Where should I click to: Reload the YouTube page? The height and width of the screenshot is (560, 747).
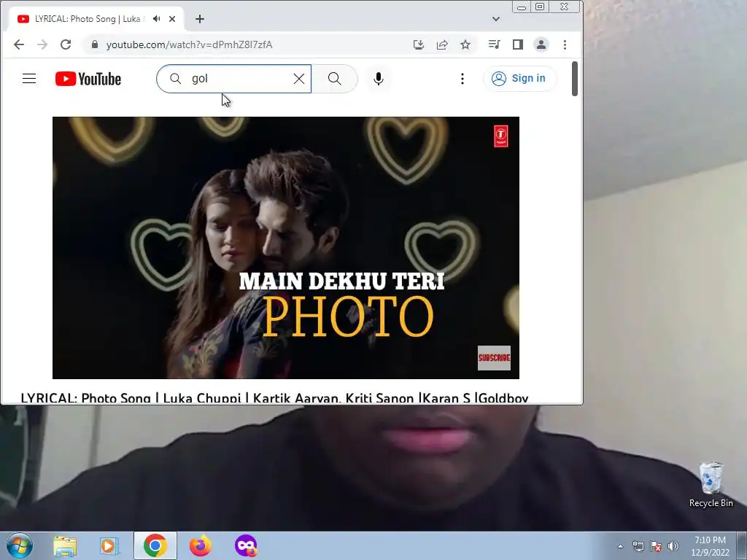65,44
